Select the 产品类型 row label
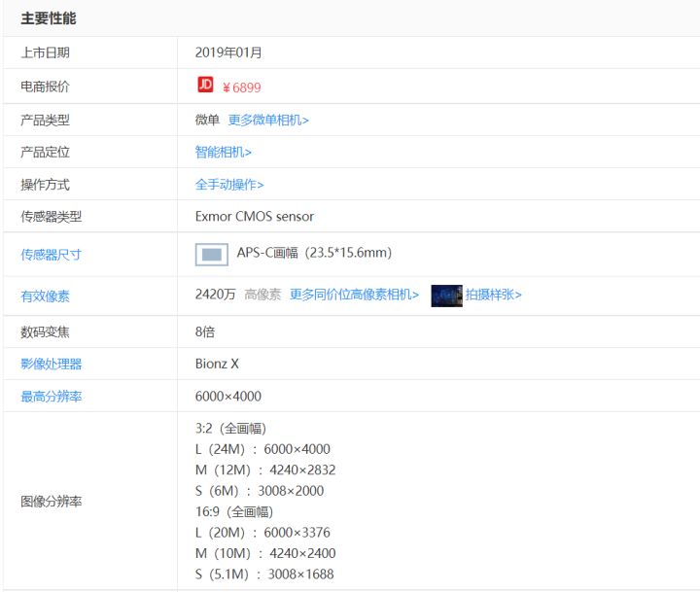Viewport: 700px width, 592px height. (45, 121)
